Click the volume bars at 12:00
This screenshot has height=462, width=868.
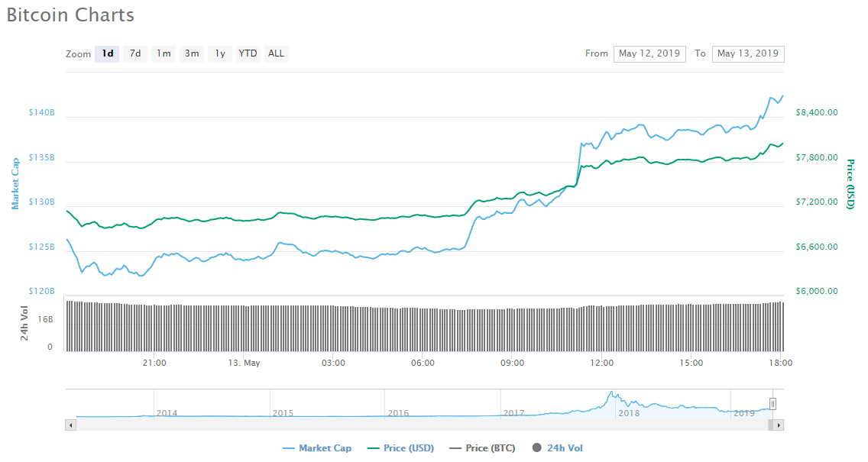pos(602,328)
